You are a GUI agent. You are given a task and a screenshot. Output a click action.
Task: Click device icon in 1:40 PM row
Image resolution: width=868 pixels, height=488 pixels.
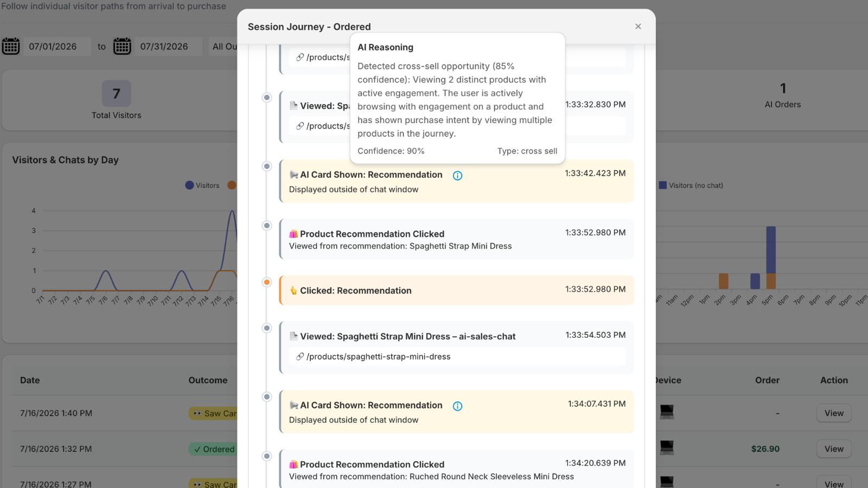667,412
